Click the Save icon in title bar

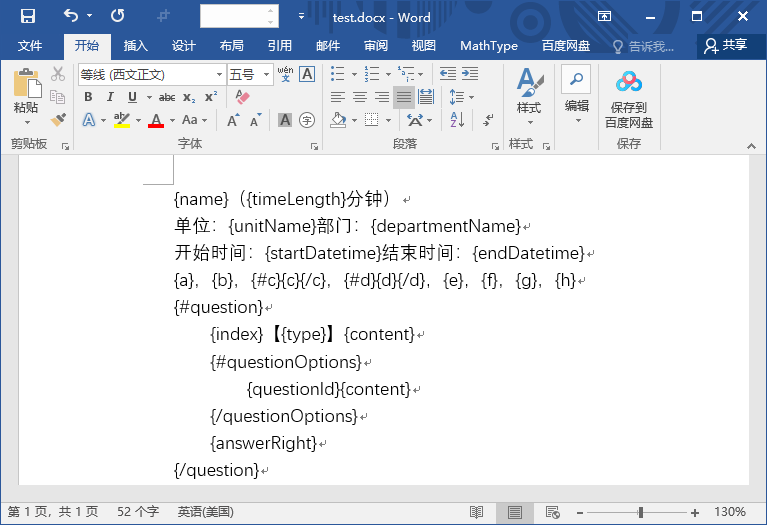28,16
